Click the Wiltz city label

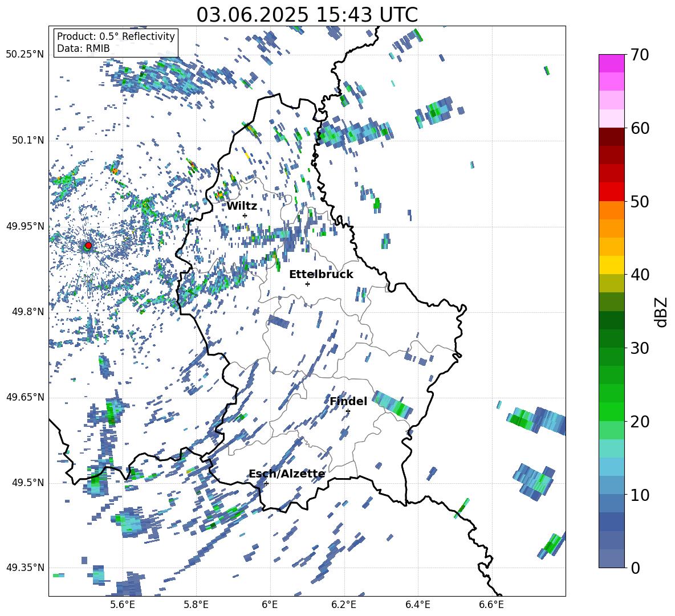[242, 206]
